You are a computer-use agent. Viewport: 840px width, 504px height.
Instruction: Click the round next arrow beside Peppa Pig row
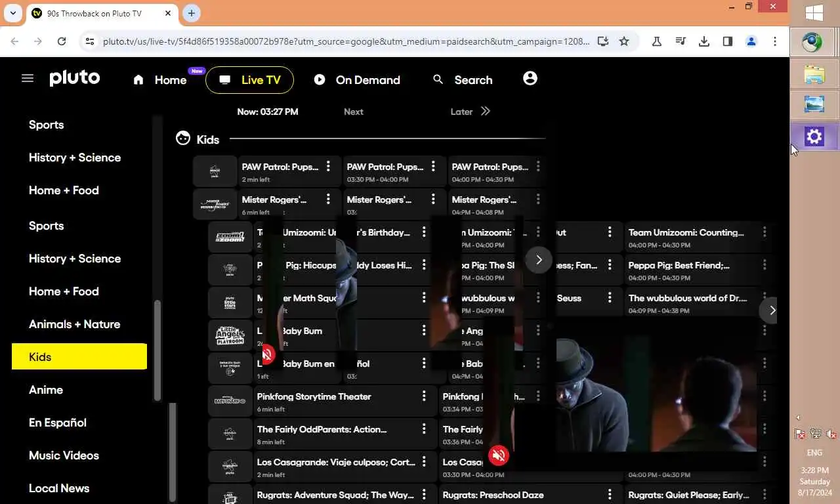[x=538, y=260]
